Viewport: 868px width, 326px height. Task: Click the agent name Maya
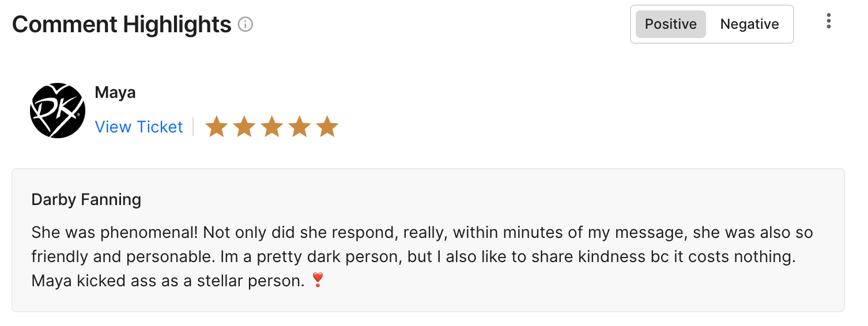115,93
